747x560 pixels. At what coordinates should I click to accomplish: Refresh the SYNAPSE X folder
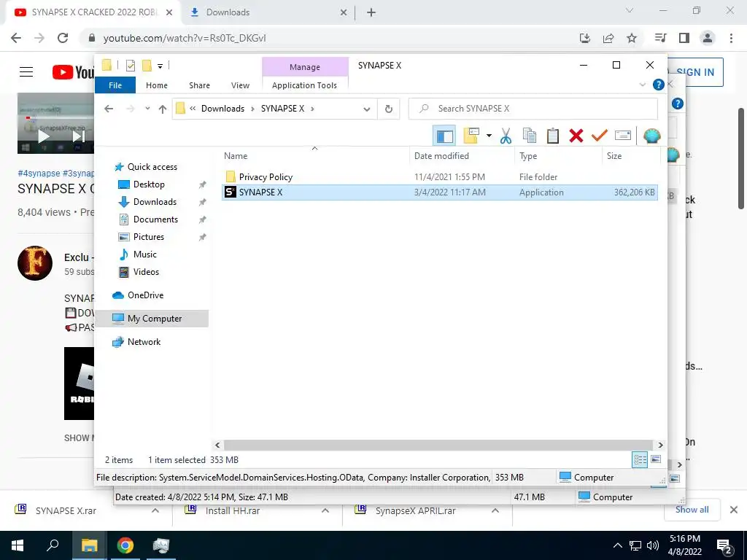[389, 109]
